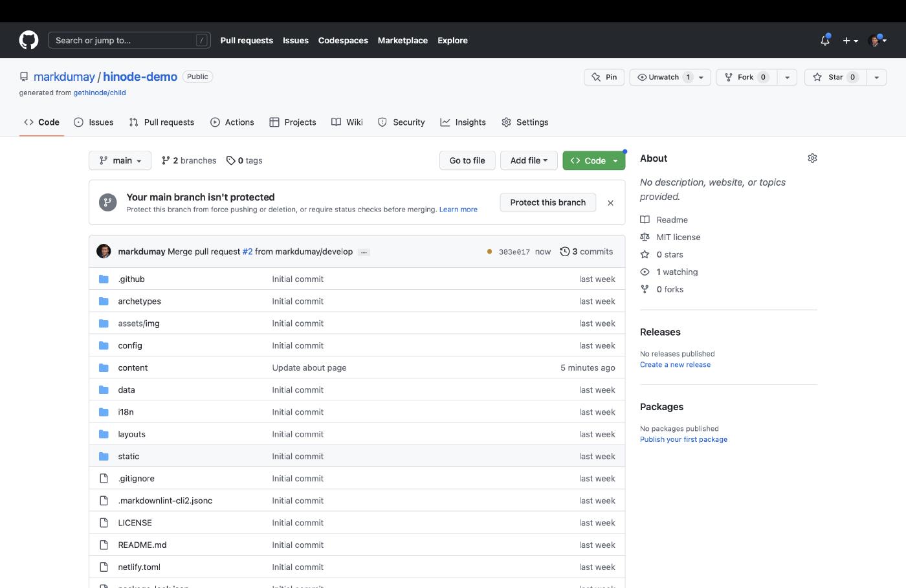Open the i18n folder
The image size is (906, 588).
point(126,412)
